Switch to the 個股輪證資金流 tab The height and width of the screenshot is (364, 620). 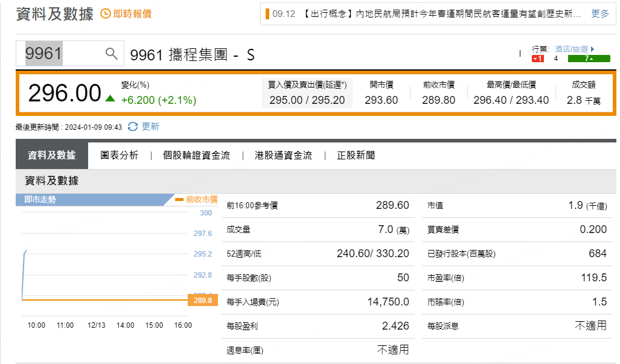tap(197, 155)
